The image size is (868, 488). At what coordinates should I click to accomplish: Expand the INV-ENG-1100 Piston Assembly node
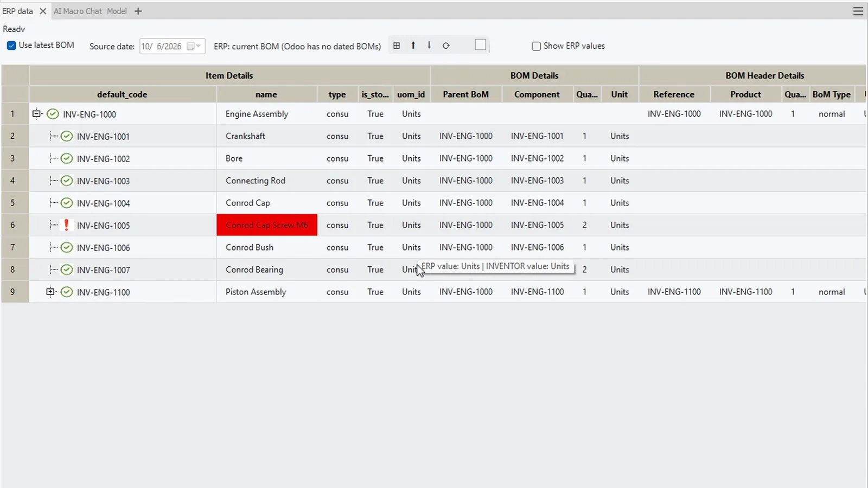(50, 292)
